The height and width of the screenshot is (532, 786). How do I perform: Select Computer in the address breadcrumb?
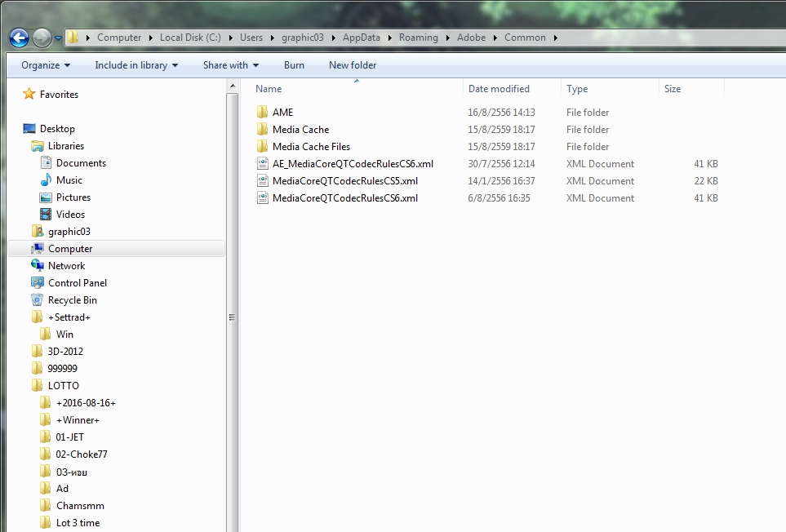tap(119, 38)
